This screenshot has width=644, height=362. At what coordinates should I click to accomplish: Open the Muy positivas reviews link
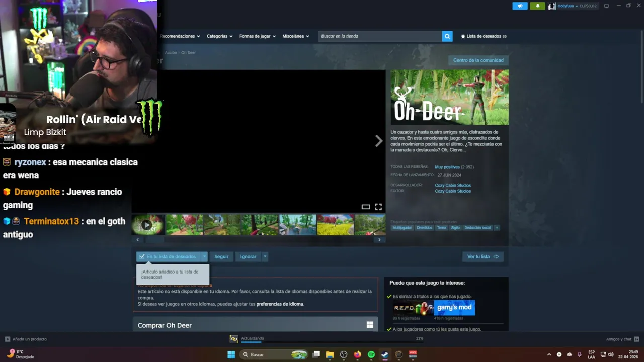pyautogui.click(x=447, y=167)
